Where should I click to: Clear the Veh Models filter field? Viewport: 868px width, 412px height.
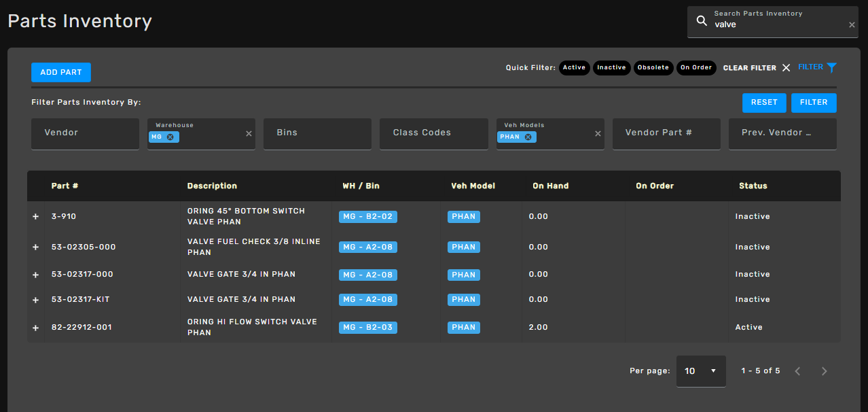tap(598, 134)
